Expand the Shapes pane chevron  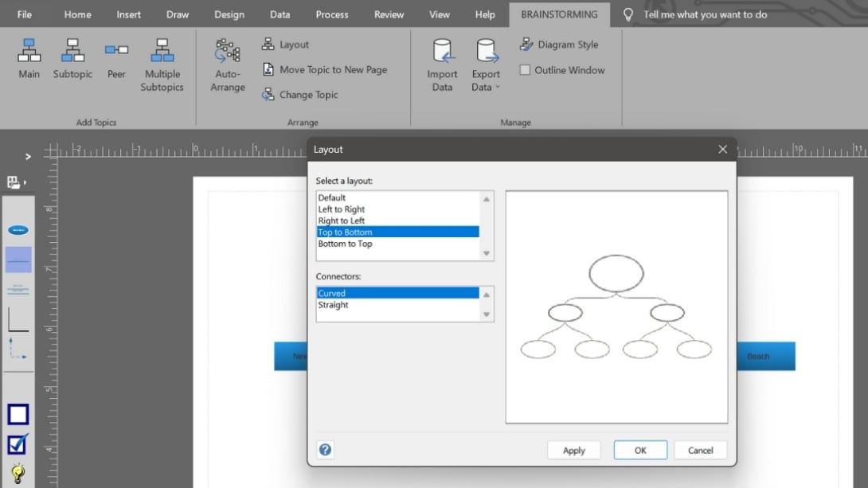pyautogui.click(x=28, y=157)
